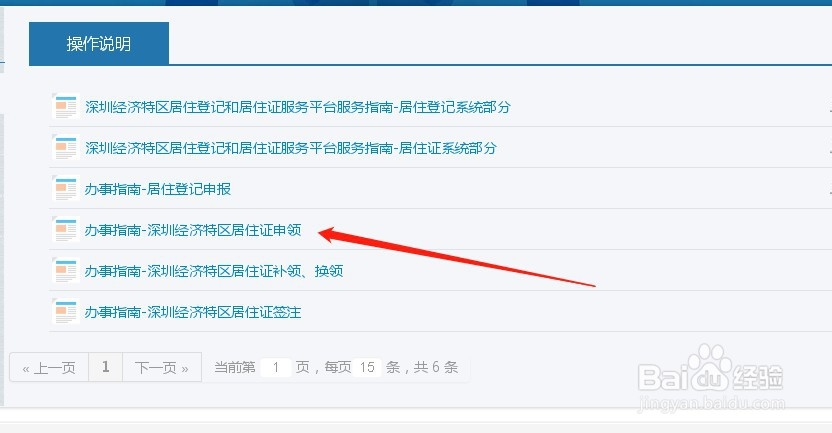Open the 操作说明 tab
Image resolution: width=832 pixels, height=433 pixels.
pos(99,44)
